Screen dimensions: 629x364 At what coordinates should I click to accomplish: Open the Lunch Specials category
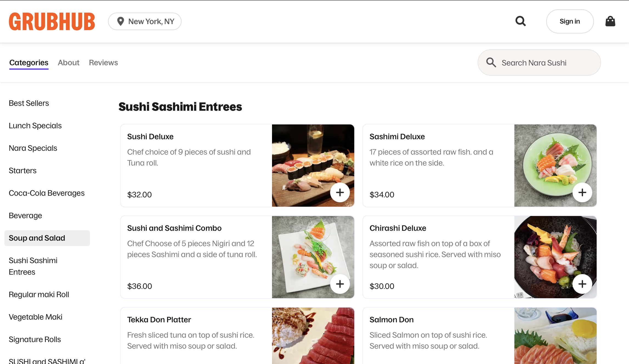[35, 126]
